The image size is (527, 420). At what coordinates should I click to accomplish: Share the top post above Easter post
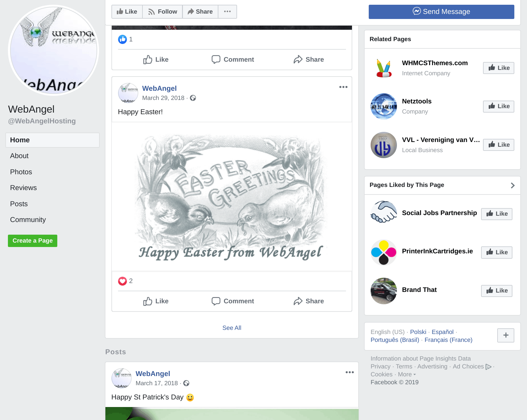click(x=309, y=59)
